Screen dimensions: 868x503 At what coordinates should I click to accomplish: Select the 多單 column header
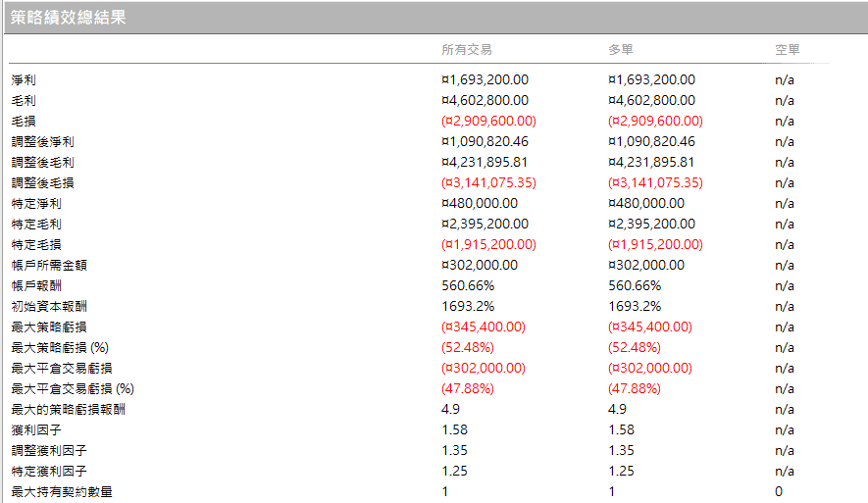tap(621, 50)
